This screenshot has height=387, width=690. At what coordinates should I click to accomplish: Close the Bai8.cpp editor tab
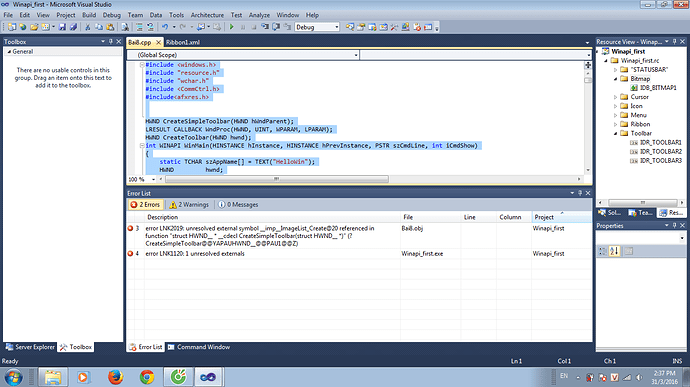[x=158, y=42]
